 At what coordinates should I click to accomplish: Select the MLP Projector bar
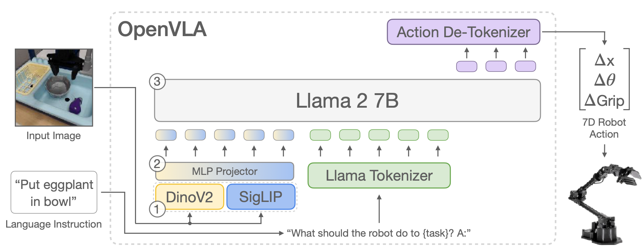225,171
